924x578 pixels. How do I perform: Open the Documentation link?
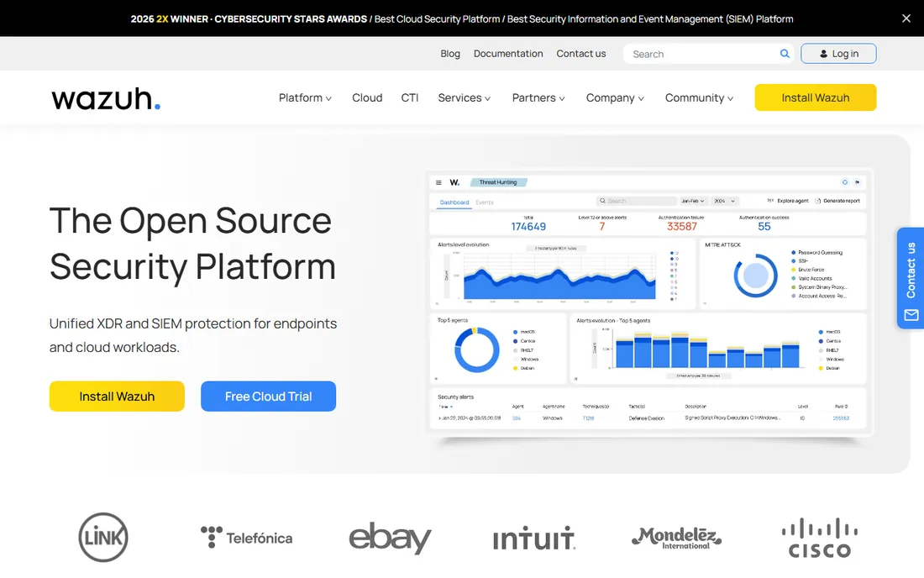point(508,54)
